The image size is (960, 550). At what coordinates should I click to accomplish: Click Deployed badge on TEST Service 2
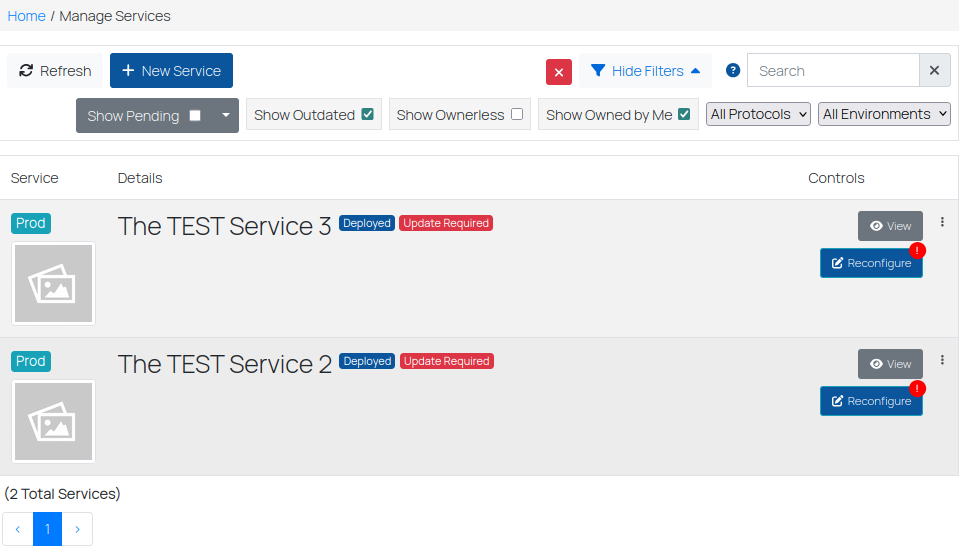coord(367,361)
